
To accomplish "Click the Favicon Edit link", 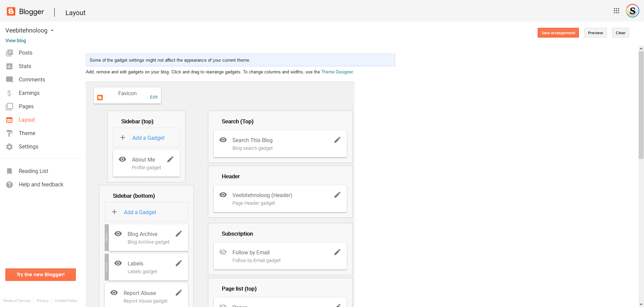I will point(154,97).
